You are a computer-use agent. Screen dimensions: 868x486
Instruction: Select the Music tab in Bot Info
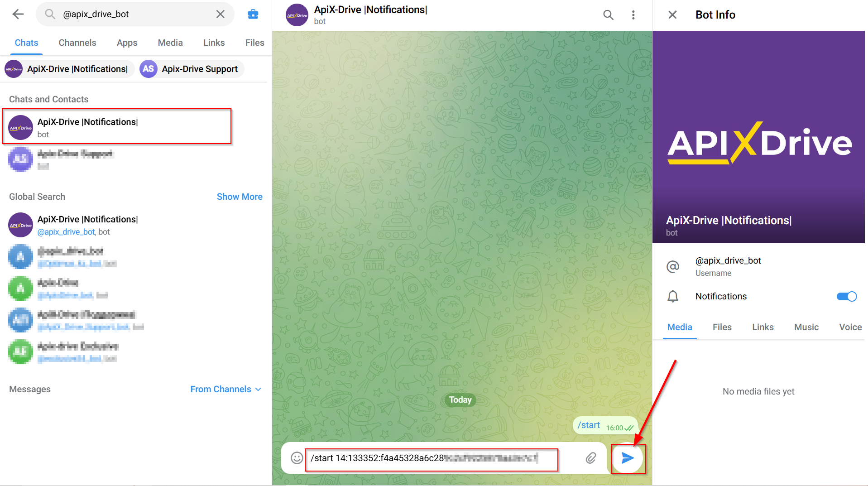coord(806,327)
